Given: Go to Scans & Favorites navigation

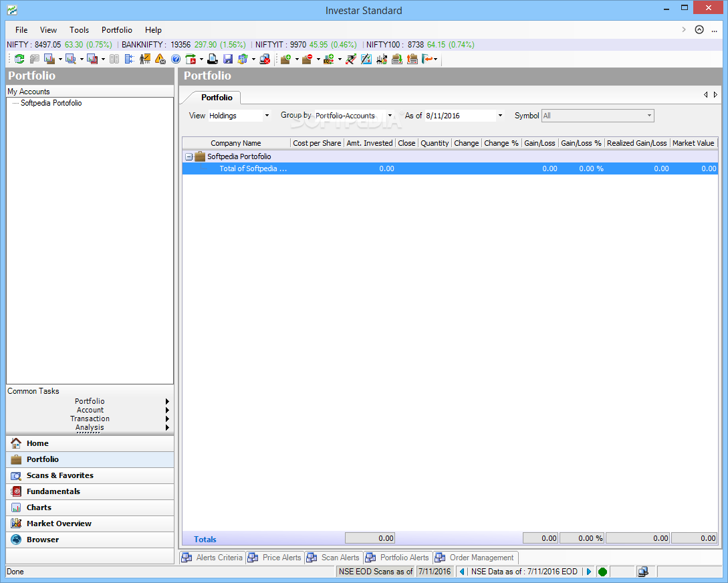Looking at the screenshot, I should [x=90, y=475].
